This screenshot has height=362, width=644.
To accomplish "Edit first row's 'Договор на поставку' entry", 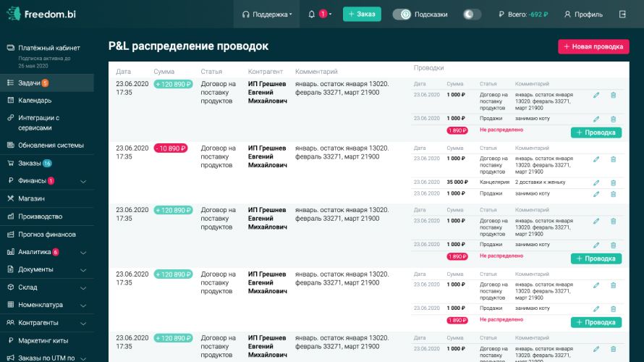I will pyautogui.click(x=596, y=96).
